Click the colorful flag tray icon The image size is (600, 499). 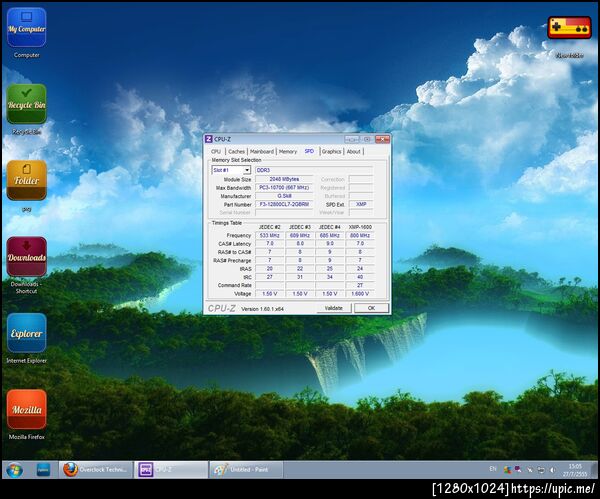click(507, 470)
